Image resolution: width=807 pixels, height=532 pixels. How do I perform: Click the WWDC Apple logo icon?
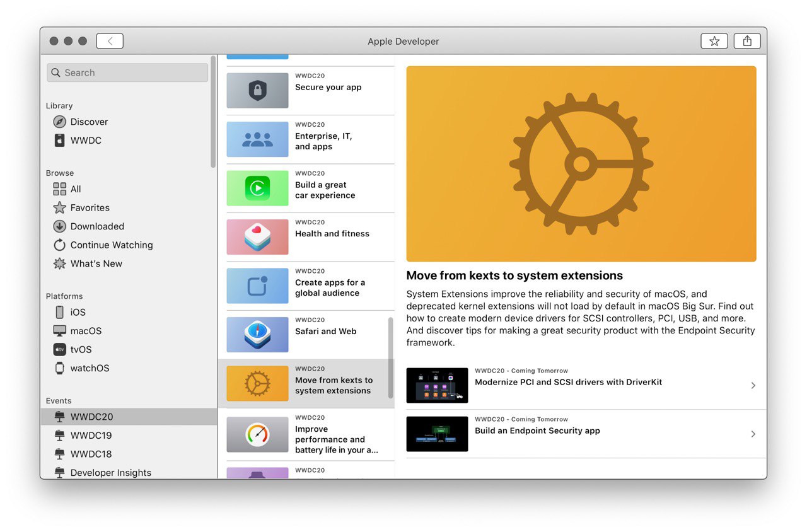coord(59,141)
